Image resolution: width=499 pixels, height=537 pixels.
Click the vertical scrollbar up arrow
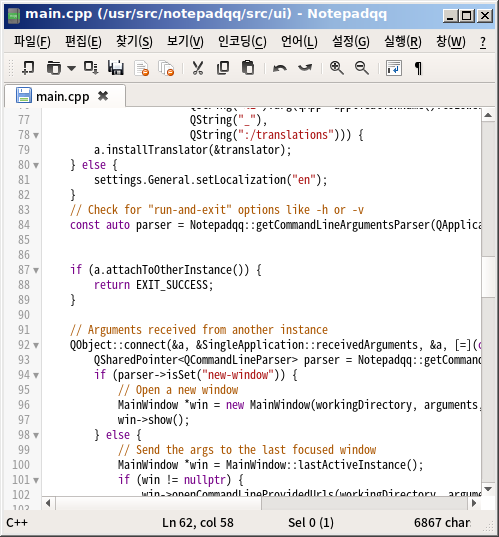488,115
